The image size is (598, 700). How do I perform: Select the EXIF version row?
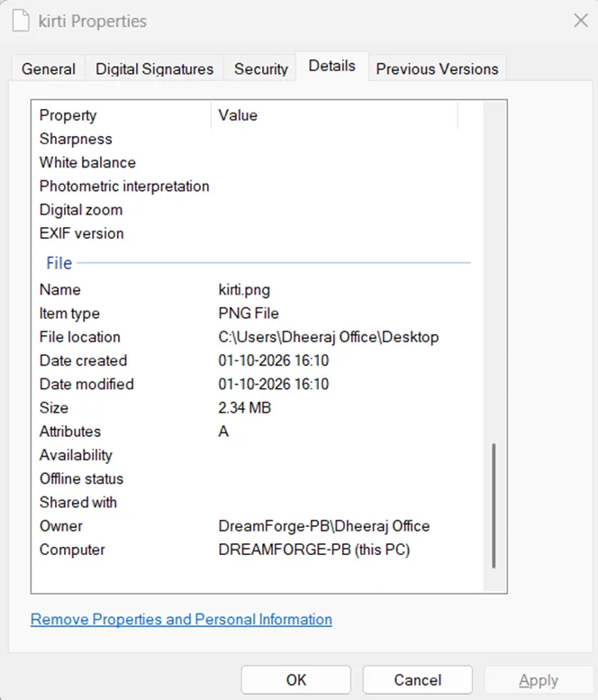pos(257,233)
